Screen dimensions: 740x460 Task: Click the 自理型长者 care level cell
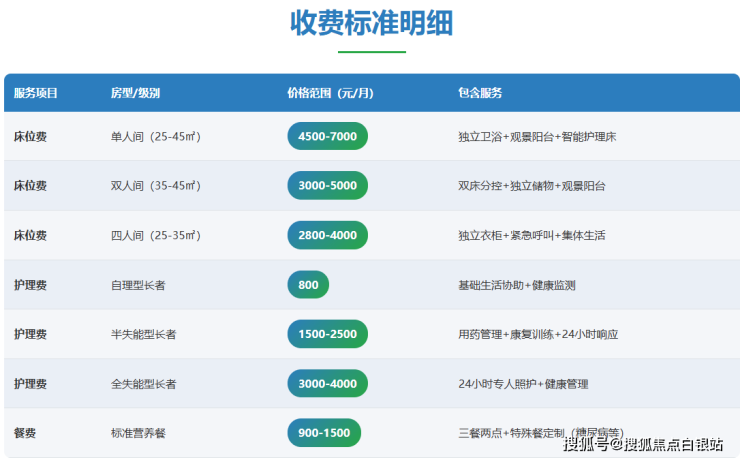tap(138, 285)
